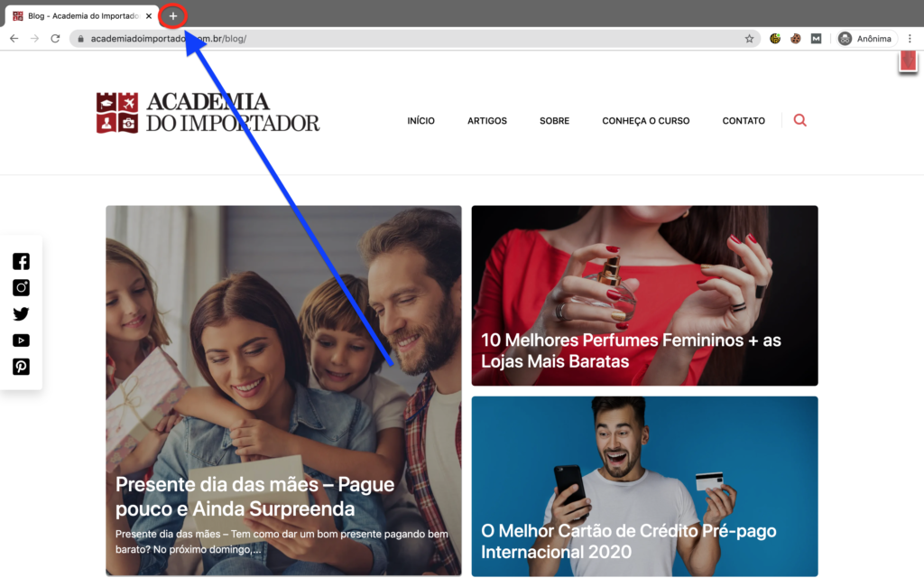Open the CONTATO page
The width and height of the screenshot is (924, 578).
[744, 120]
